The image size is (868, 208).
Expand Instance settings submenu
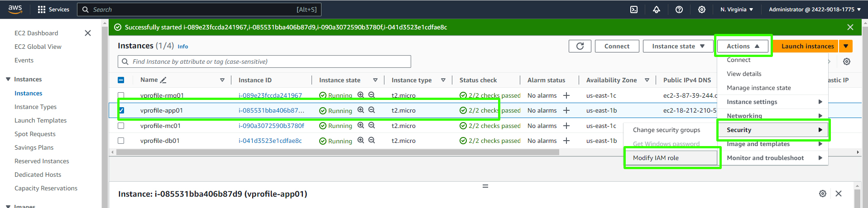[x=772, y=102]
